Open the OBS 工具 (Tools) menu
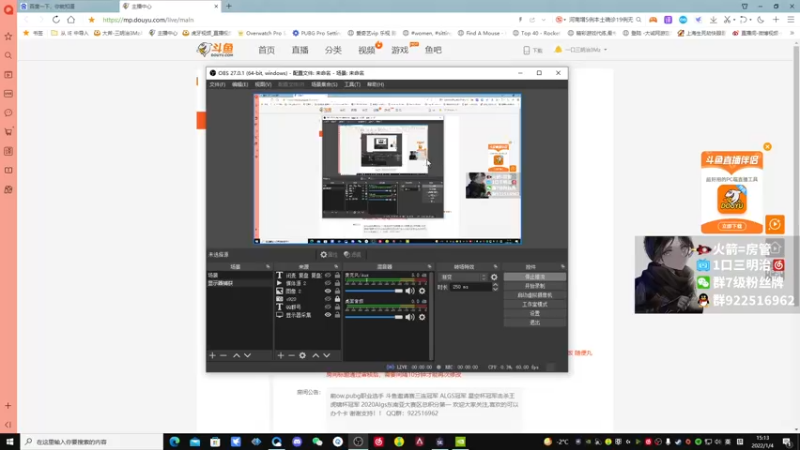 tap(352, 84)
